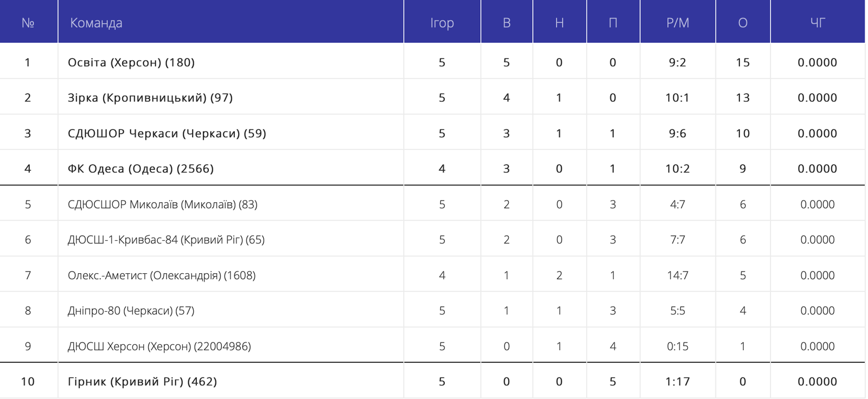
Task: Click the Освіта (Херсон) team name
Action: [131, 62]
